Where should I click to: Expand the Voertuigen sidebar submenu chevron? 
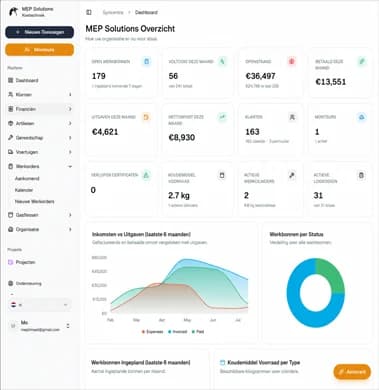point(70,152)
